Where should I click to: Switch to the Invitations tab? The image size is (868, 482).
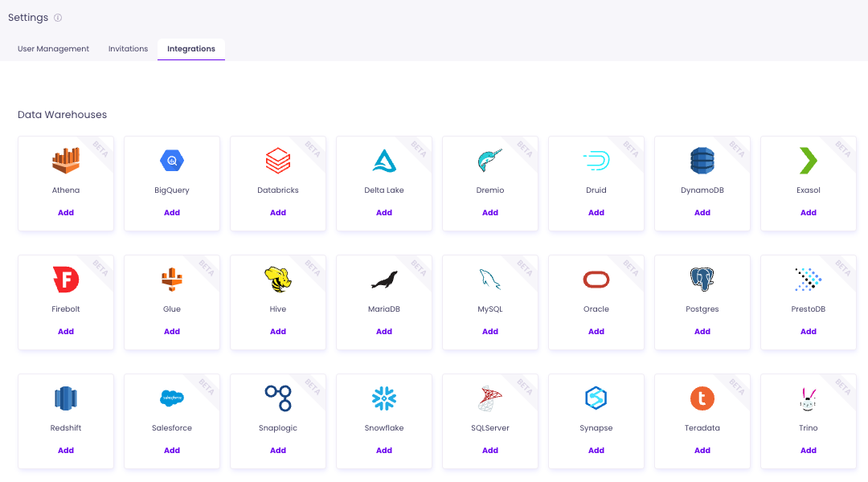tap(129, 49)
